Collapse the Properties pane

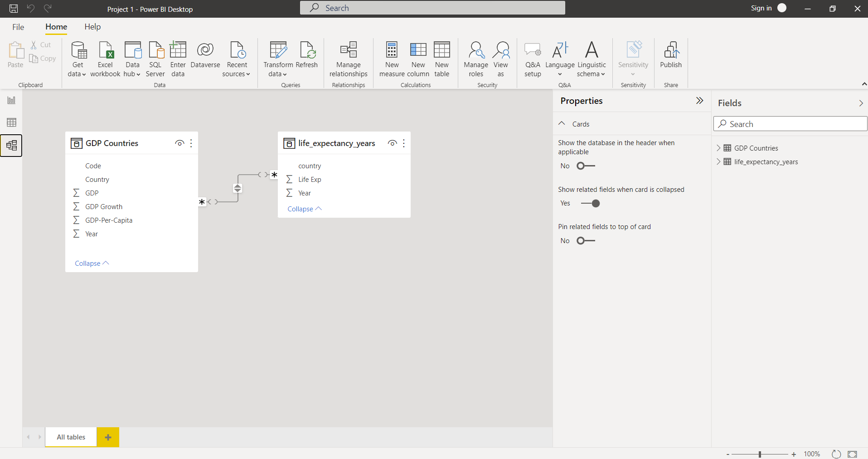point(700,101)
